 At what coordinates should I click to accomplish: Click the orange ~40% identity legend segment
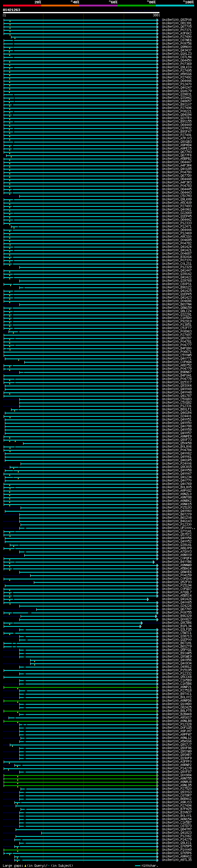60,6
